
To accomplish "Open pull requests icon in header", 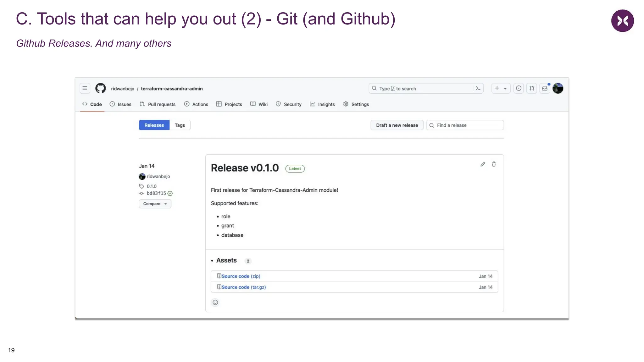I will 532,88.
